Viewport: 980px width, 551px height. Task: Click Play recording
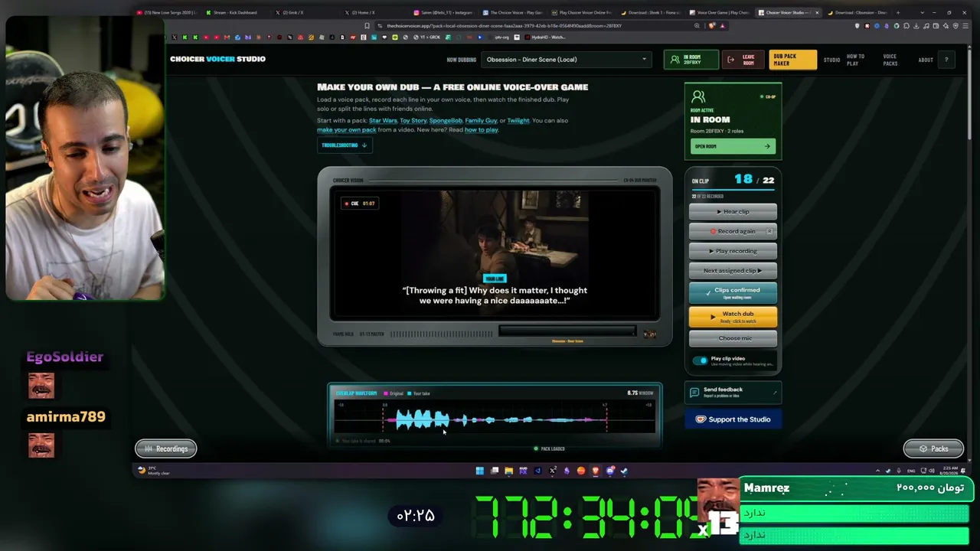coord(733,251)
